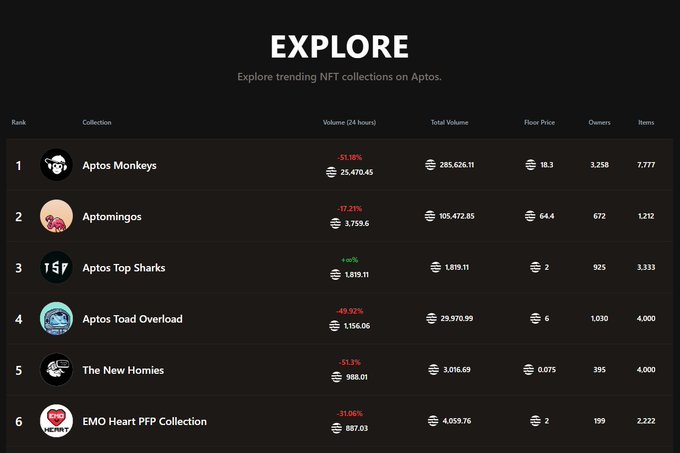Click the 2,222 items value
Screen dimensions: 680x453
646,420
